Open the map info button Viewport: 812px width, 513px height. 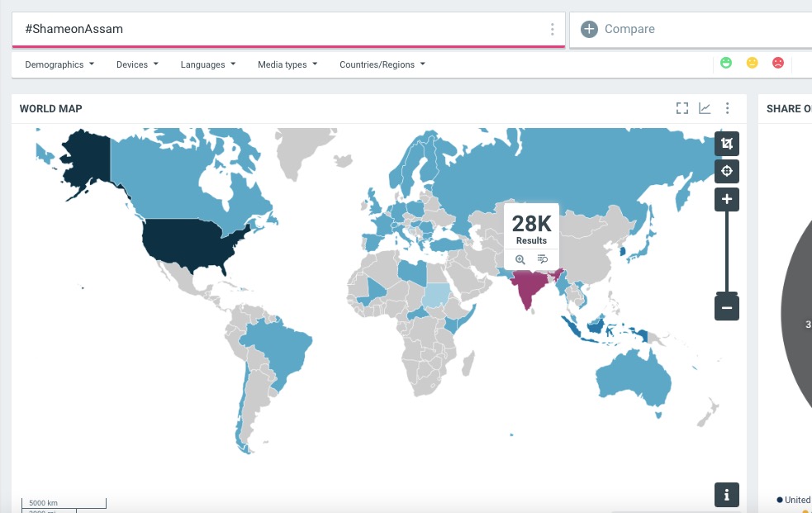(x=727, y=495)
